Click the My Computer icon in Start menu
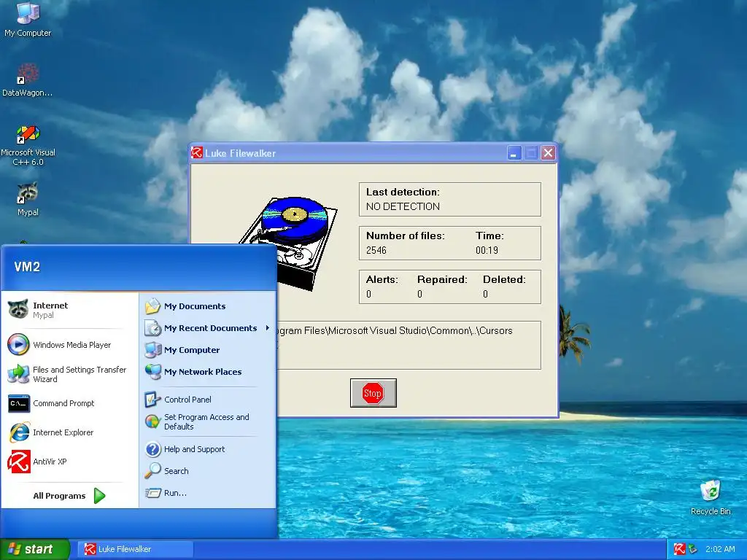747x560 pixels. coord(153,350)
